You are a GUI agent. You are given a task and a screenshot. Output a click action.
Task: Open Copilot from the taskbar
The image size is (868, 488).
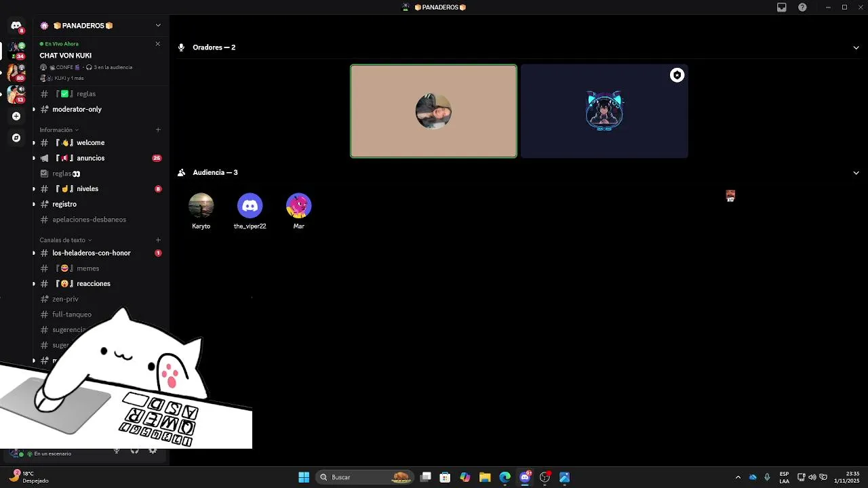[x=465, y=477]
